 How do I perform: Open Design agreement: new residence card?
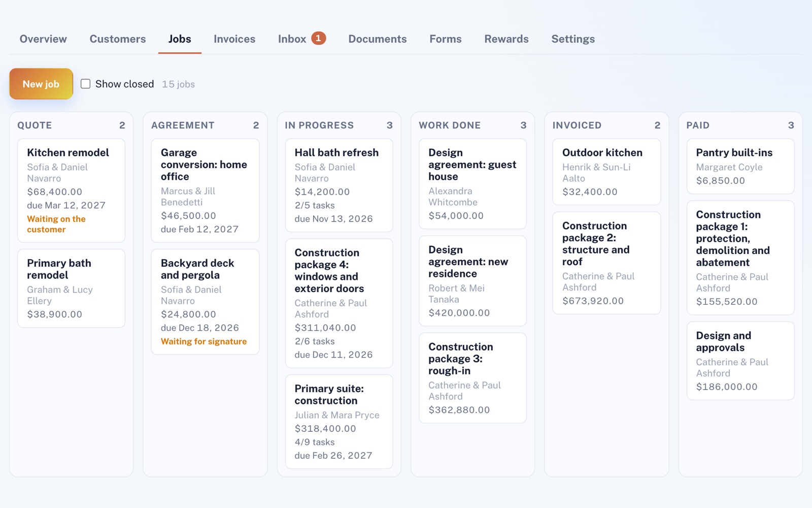(472, 281)
